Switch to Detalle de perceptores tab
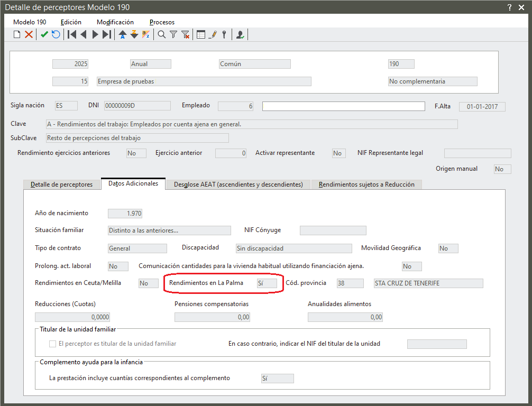Viewport: 532px width, 406px height. click(x=62, y=184)
